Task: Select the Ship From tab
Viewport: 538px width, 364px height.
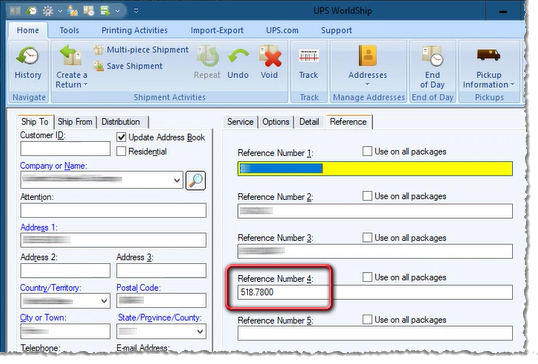Action: 75,121
